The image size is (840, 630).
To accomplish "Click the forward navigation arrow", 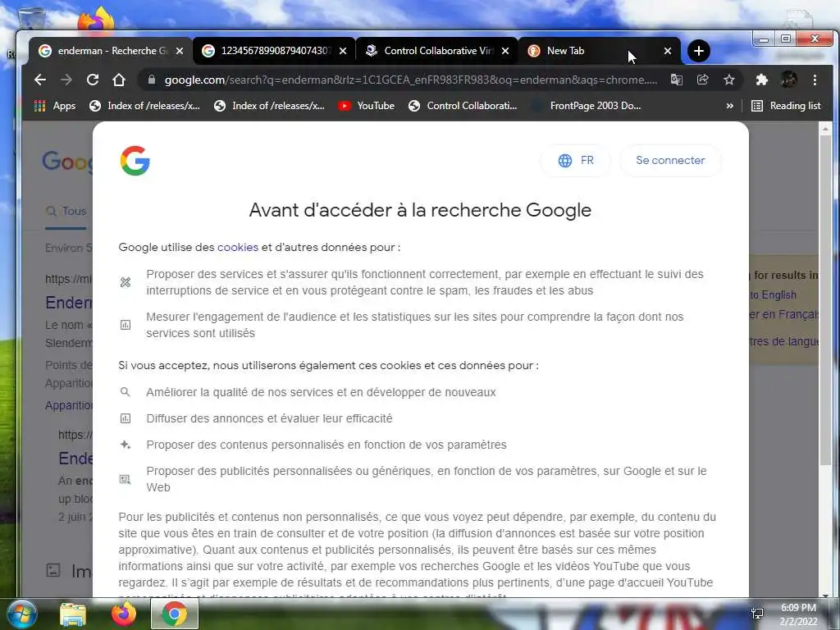I will point(66,80).
